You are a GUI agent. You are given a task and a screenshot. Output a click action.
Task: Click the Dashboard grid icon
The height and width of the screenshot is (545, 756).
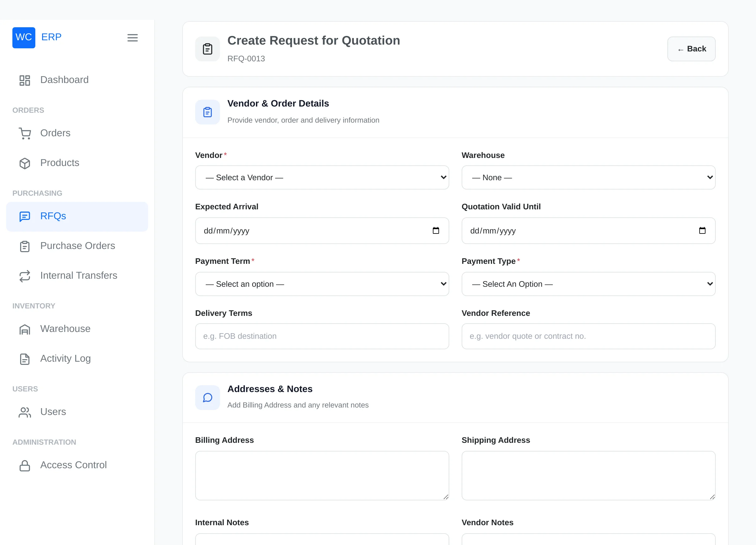pyautogui.click(x=25, y=80)
